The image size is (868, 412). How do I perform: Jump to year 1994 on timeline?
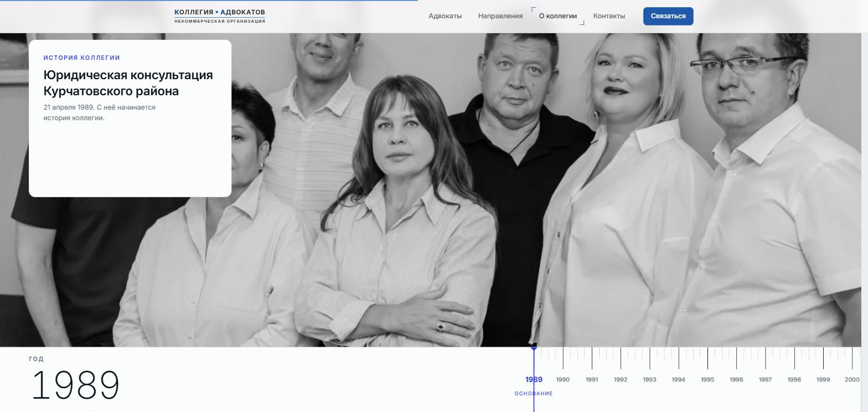[678, 380]
